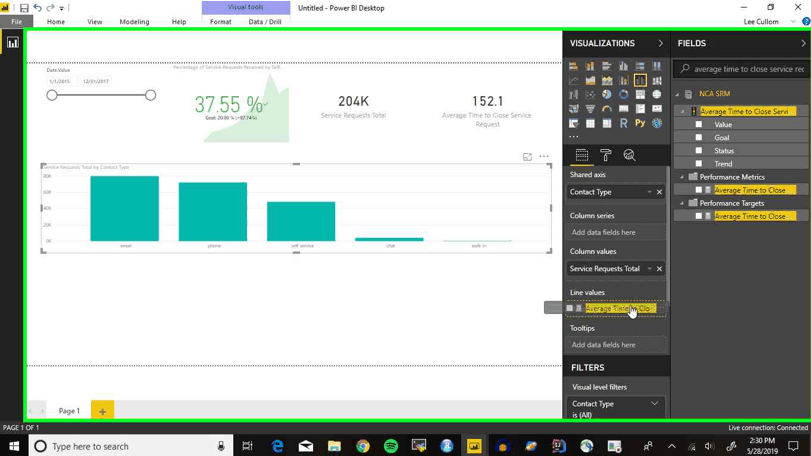Open the Modeling ribbon tab
811x456 pixels.
[x=134, y=22]
